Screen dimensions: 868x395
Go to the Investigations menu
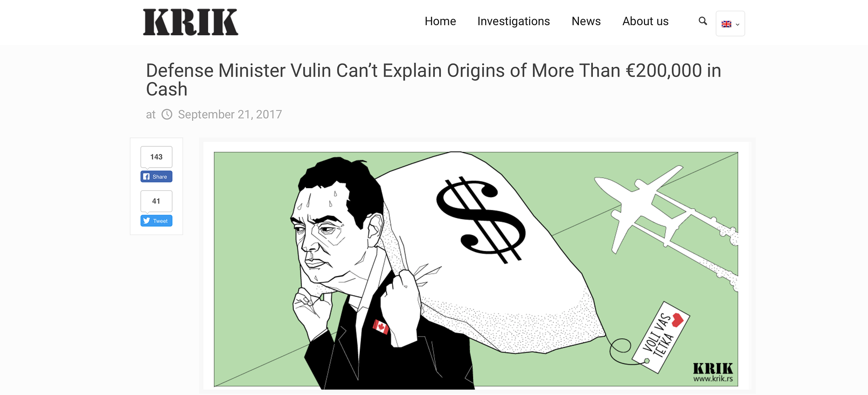513,21
